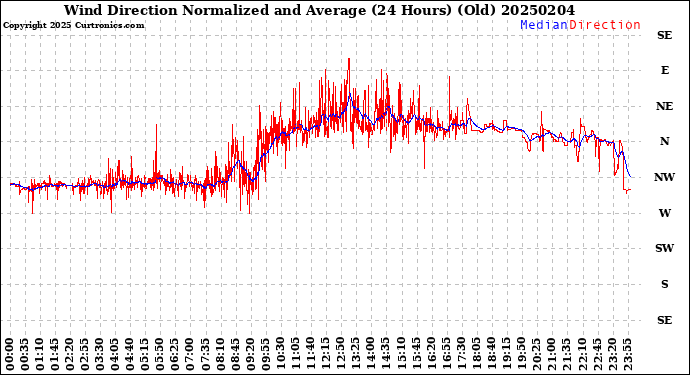Click the 19:15 time axis label
Screen dimensions: 690x375
pyautogui.click(x=506, y=355)
